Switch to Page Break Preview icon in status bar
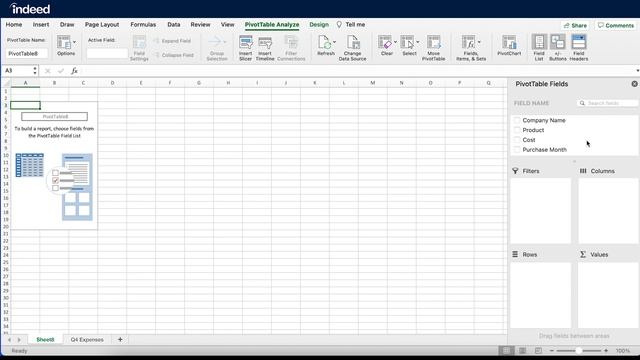Viewport: 640px width, 360px height. point(538,351)
